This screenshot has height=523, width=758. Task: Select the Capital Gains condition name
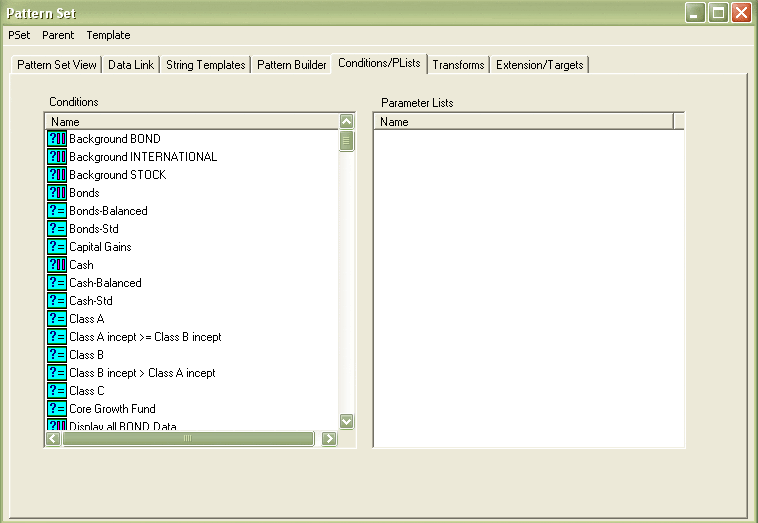[x=101, y=247]
